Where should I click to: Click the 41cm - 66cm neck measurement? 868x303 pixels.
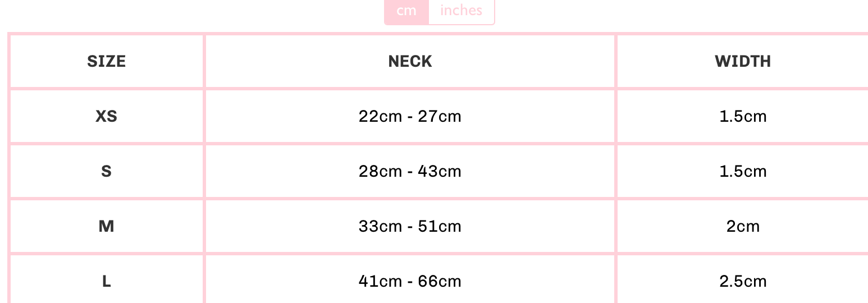pos(410,281)
